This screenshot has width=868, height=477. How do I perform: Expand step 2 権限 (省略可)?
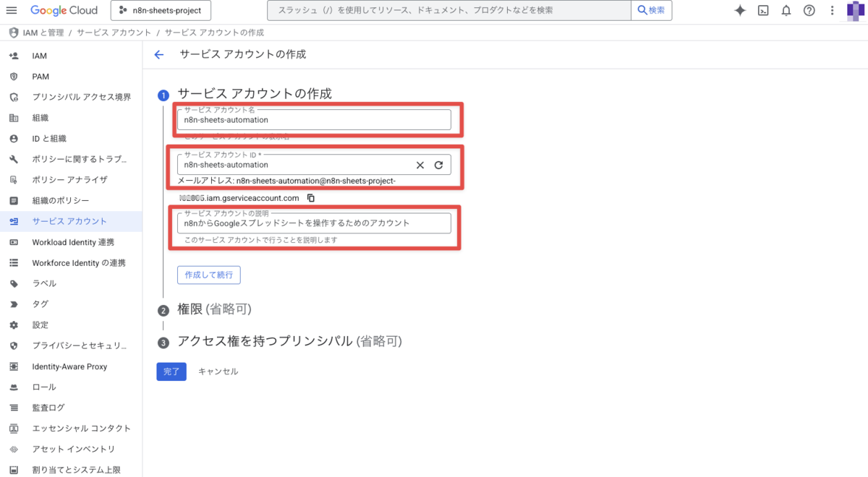point(214,309)
